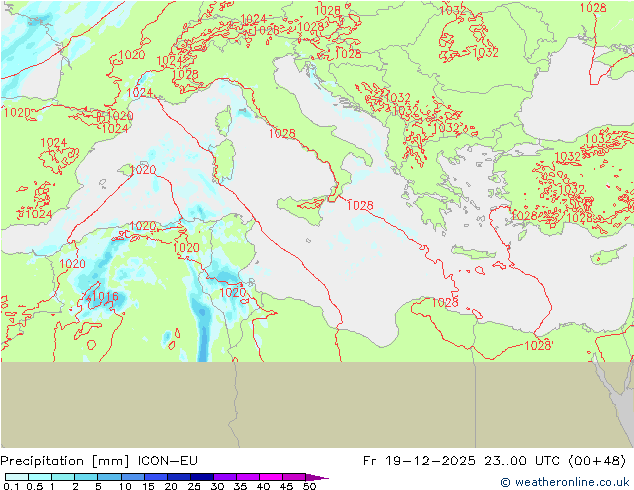Pick the legend swatch between 0.5 and 1

(x=40, y=477)
